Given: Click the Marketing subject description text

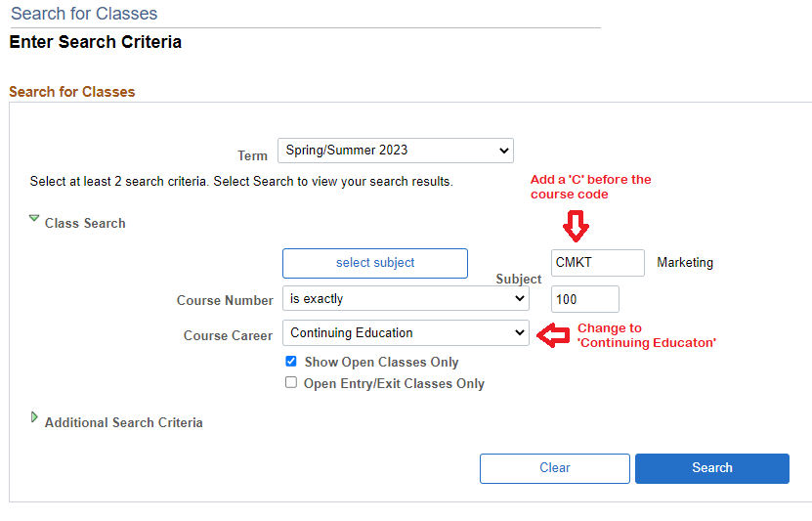Looking at the screenshot, I should (685, 263).
